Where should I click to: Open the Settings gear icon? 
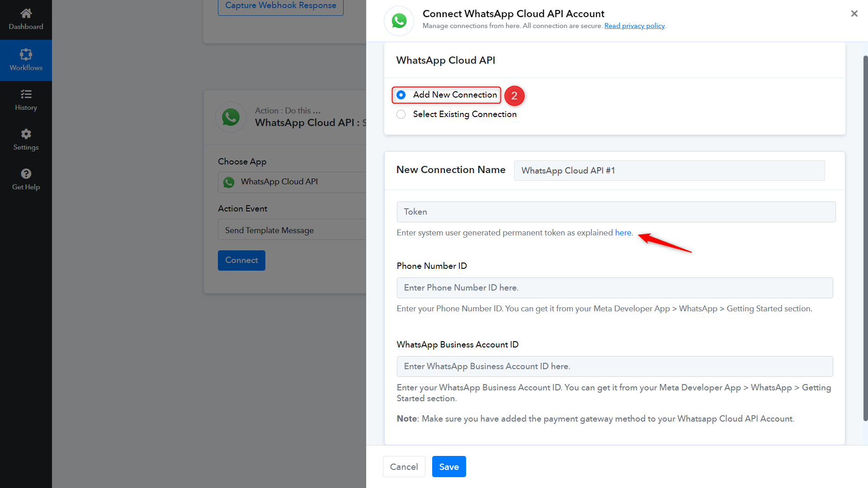26,134
